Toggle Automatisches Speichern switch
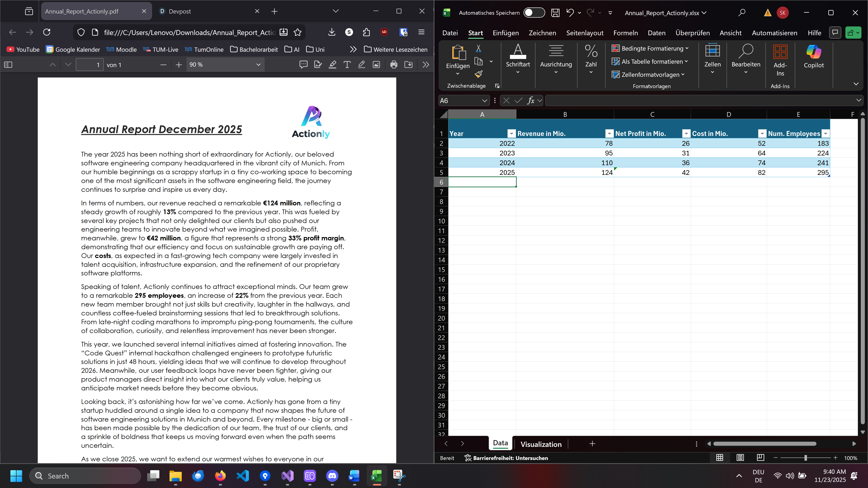 (534, 13)
